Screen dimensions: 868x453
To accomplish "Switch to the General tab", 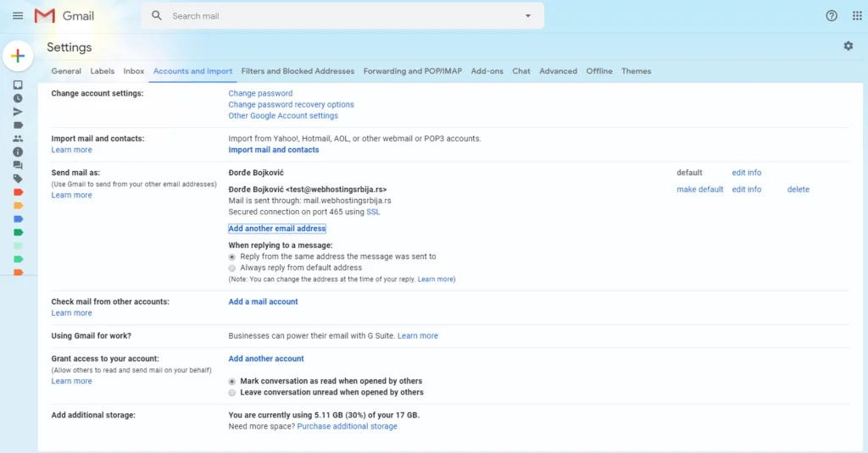I will (66, 71).
